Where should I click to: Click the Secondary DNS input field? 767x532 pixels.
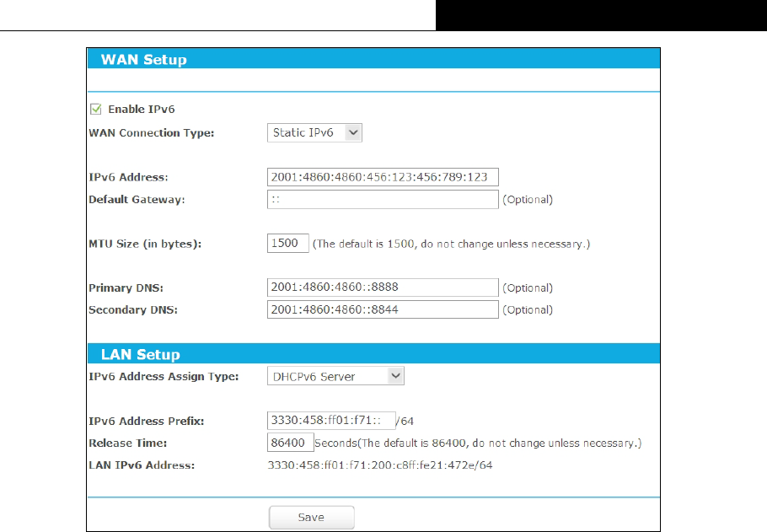[383, 309]
